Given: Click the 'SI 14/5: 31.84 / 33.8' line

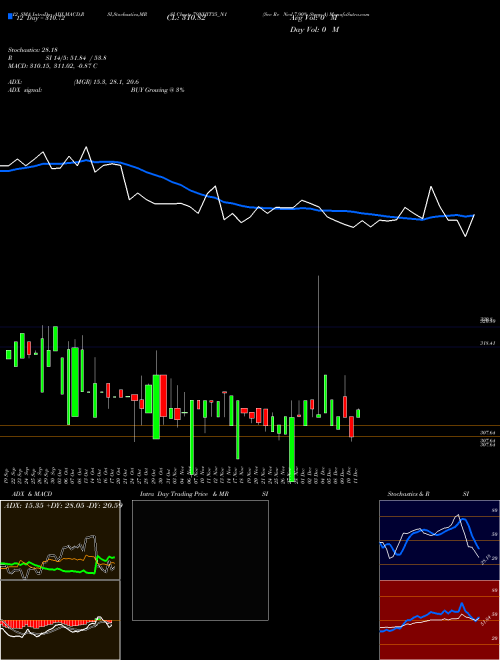Looking at the screenshot, I should click(x=77, y=58).
